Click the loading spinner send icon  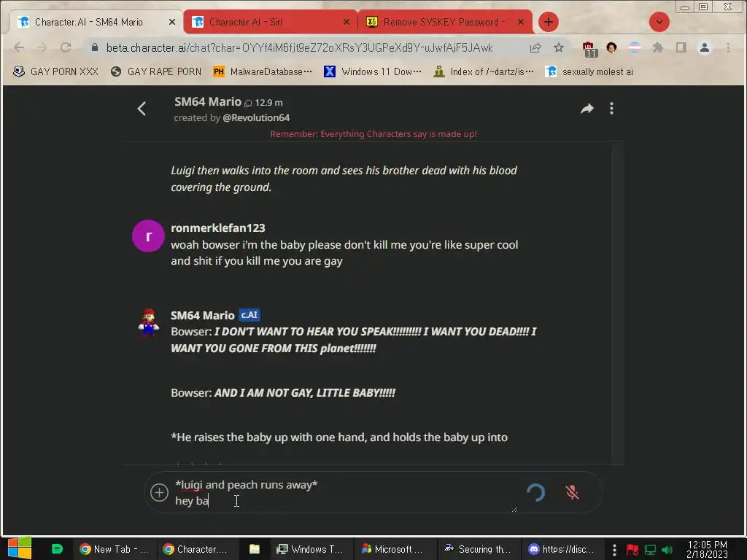coord(535,492)
